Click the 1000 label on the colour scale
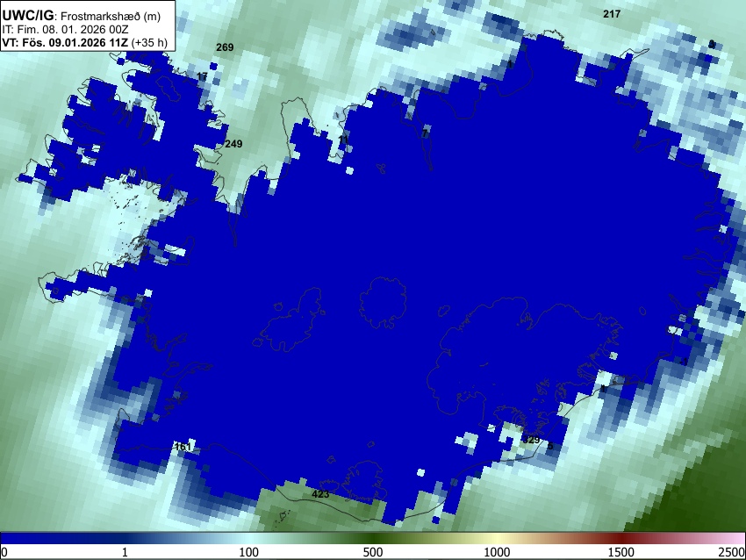This screenshot has height=560, width=746. tap(497, 552)
